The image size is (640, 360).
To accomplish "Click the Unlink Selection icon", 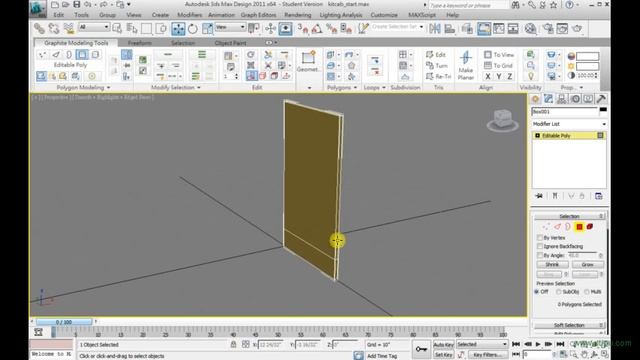I will [x=54, y=28].
